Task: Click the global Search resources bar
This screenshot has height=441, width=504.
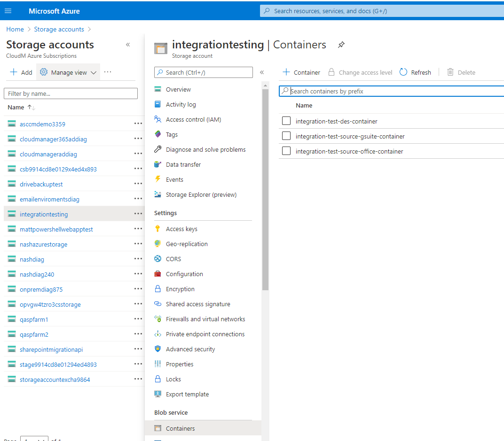Action: (x=382, y=11)
